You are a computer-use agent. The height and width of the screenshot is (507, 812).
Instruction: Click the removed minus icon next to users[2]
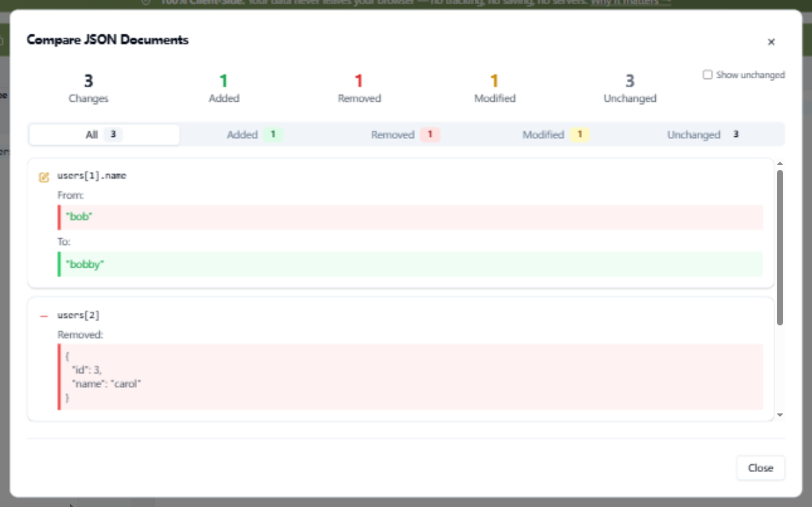pos(43,316)
